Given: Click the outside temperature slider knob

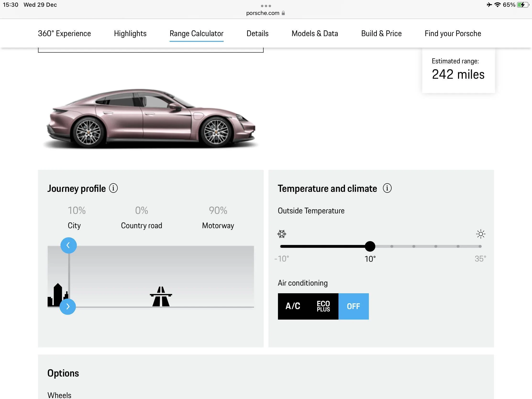Looking at the screenshot, I should pyautogui.click(x=370, y=246).
